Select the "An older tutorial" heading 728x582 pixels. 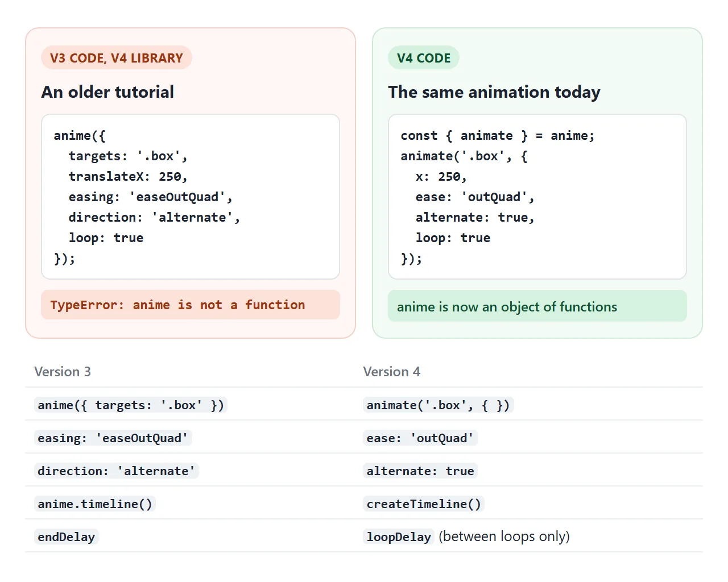pyautogui.click(x=107, y=92)
